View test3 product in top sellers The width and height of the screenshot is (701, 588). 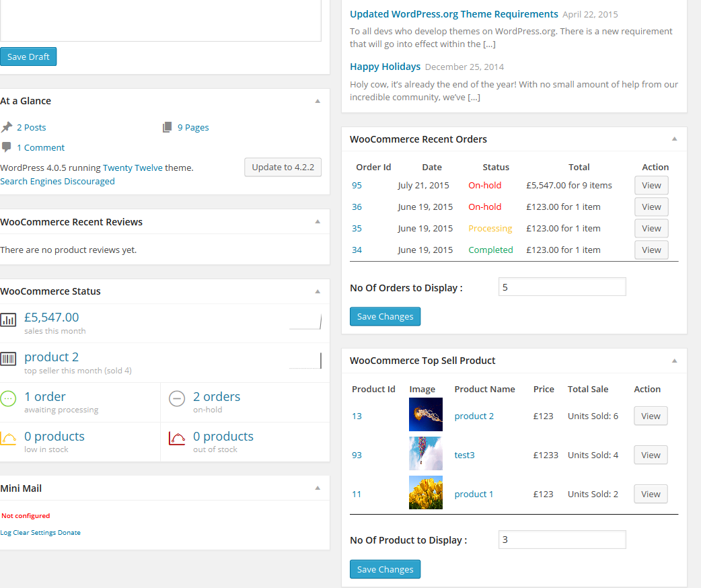click(x=651, y=455)
